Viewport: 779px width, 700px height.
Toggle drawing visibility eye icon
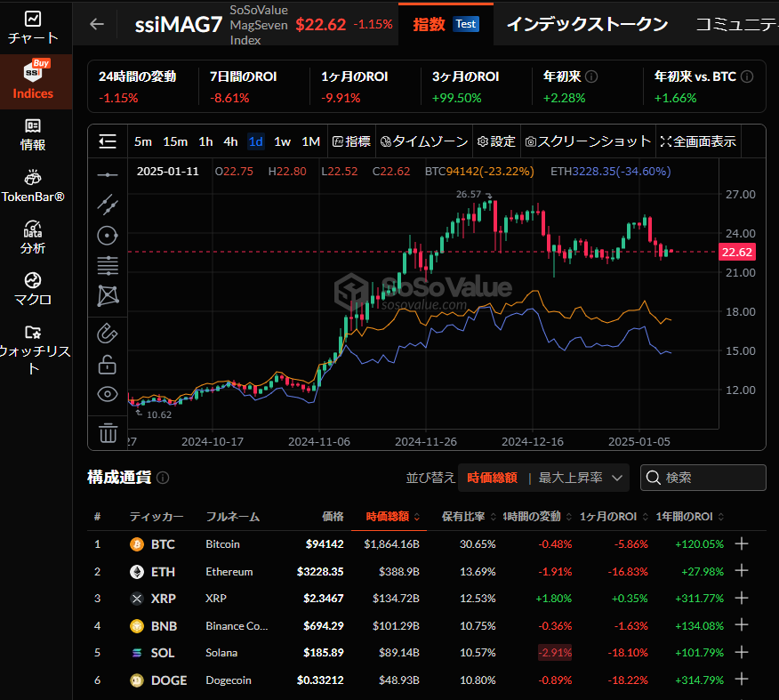(x=108, y=394)
